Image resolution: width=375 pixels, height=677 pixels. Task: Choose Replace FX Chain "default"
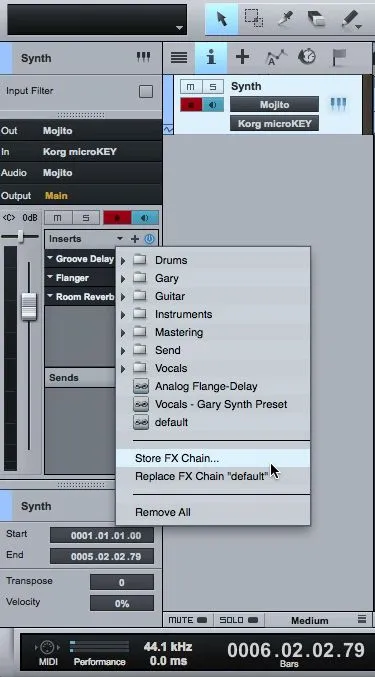pyautogui.click(x=213, y=476)
